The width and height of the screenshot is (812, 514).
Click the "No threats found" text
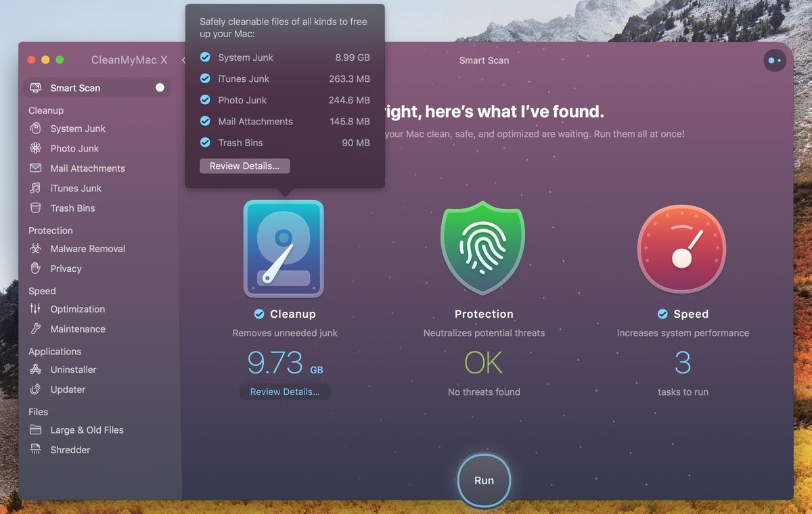tap(484, 392)
